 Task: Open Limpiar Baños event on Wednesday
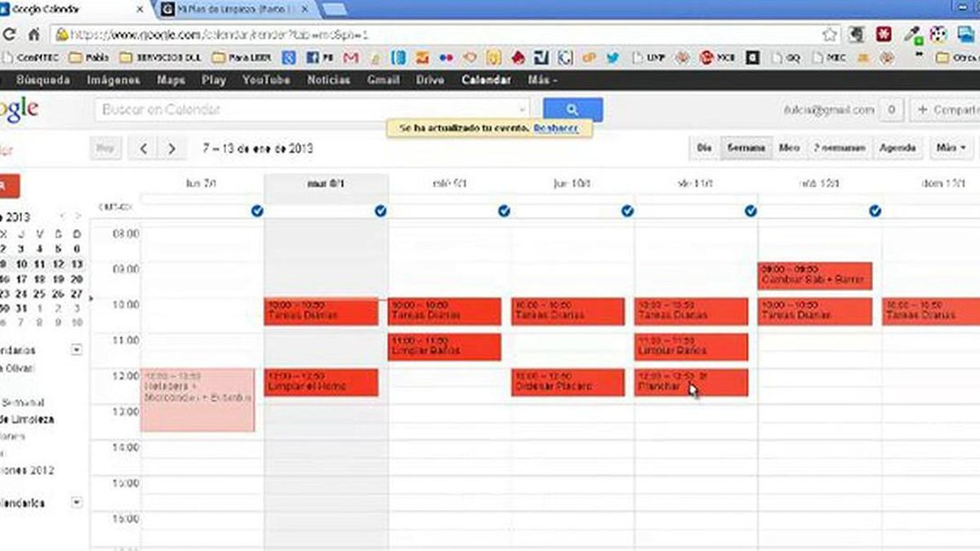[x=444, y=347]
